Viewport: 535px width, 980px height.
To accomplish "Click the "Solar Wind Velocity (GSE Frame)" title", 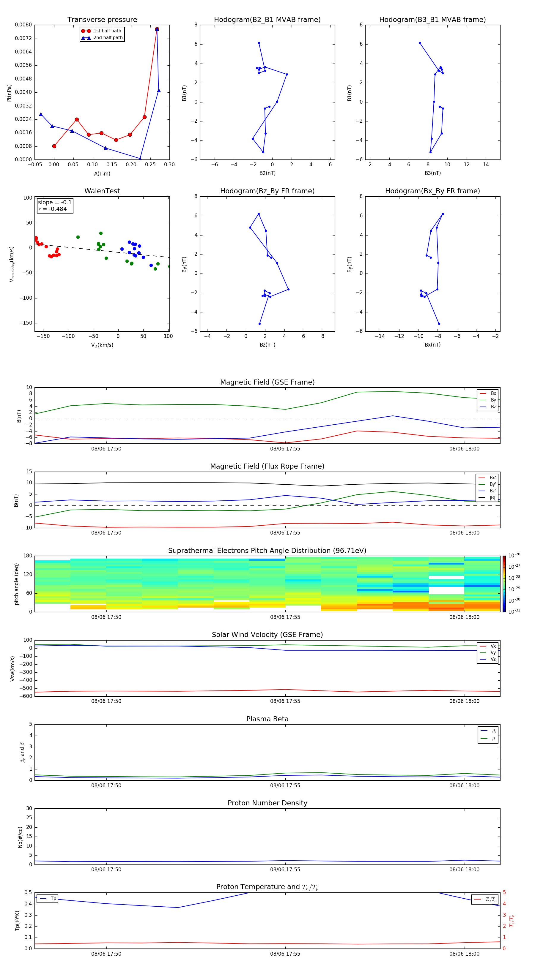I will pos(267,635).
